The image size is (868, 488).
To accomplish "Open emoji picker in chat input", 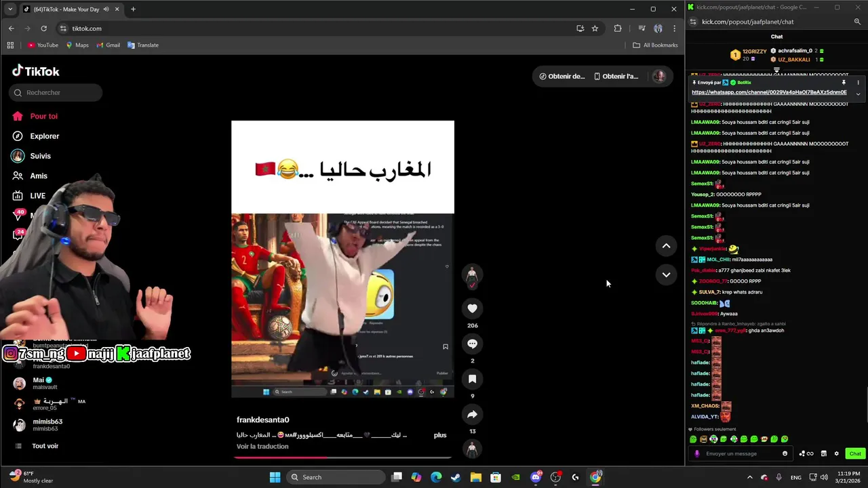I will coord(785,453).
